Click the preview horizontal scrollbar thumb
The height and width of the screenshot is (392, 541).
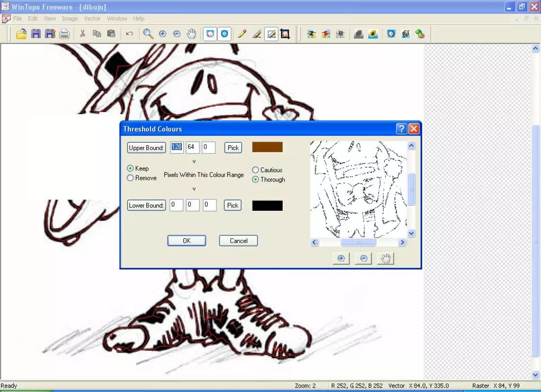[358, 242]
